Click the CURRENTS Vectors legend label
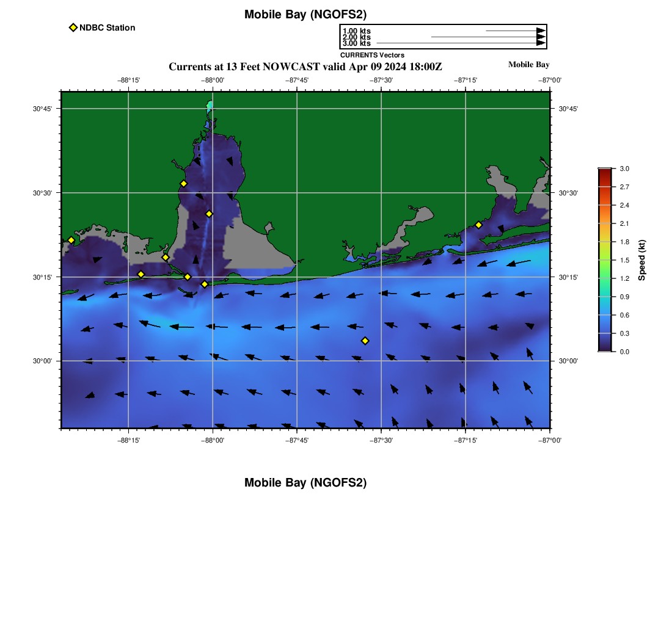This screenshot has height=641, width=672. click(x=372, y=55)
